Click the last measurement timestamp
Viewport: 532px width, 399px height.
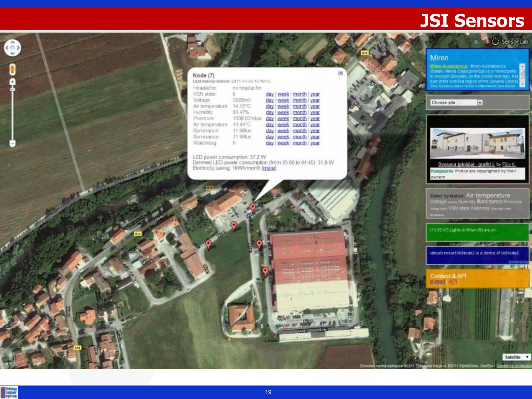(x=251, y=81)
